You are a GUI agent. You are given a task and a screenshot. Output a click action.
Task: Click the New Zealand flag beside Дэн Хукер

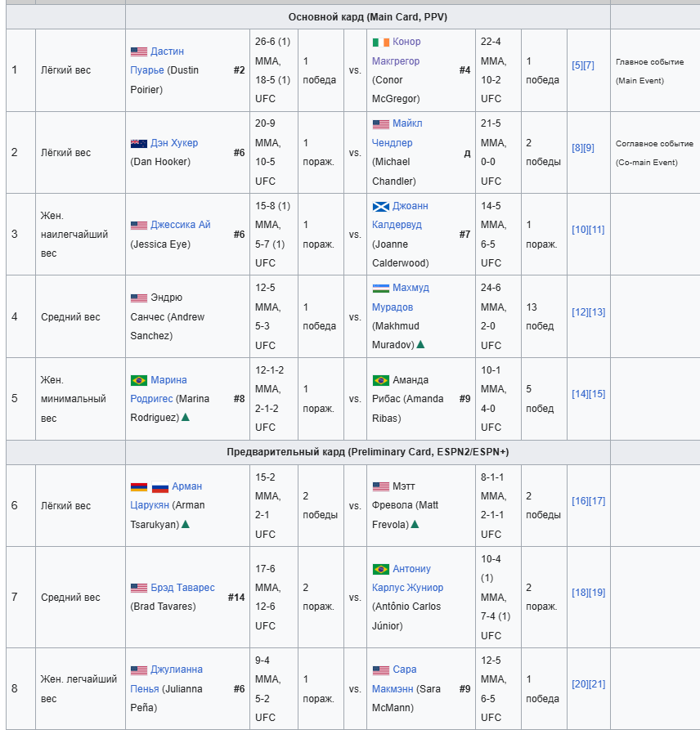click(x=139, y=143)
